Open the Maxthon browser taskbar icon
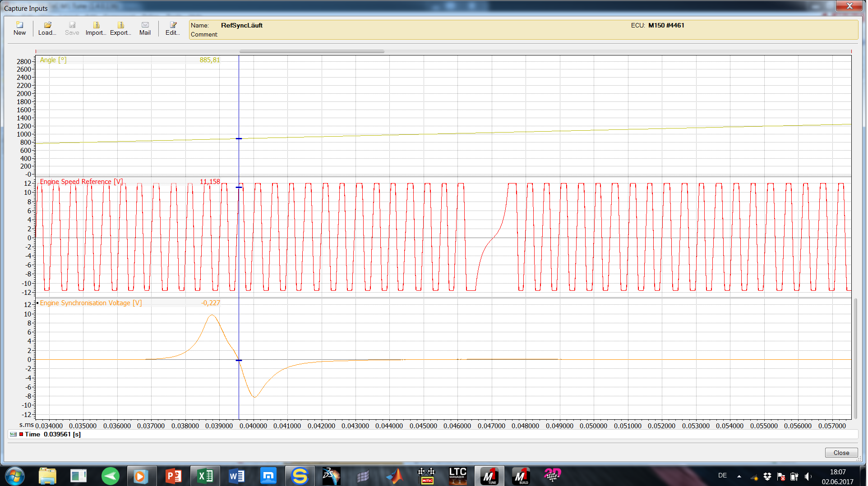 pyautogui.click(x=268, y=476)
